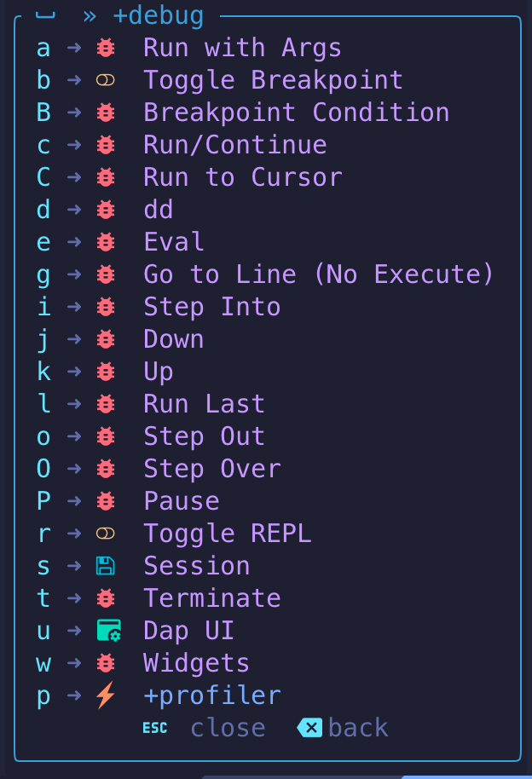Click the toggle icon beside Toggle REPL
Image resolution: width=532 pixels, height=779 pixels.
[106, 534]
